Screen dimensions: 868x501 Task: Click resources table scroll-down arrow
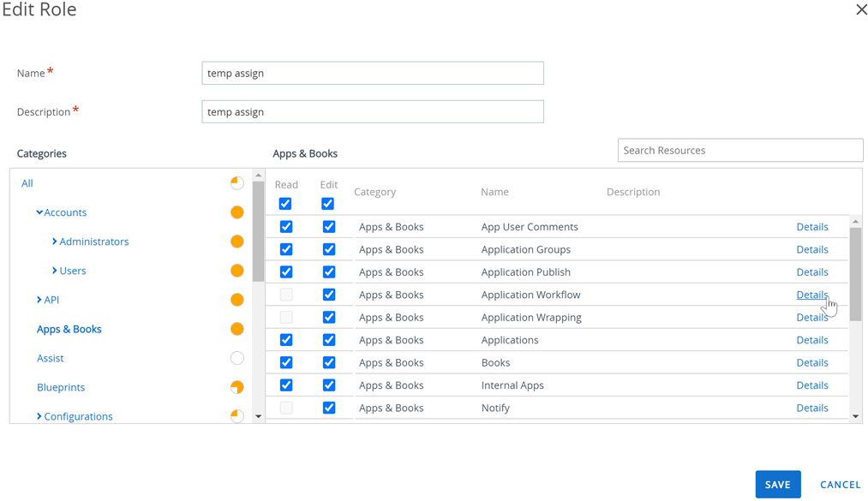[x=856, y=416]
